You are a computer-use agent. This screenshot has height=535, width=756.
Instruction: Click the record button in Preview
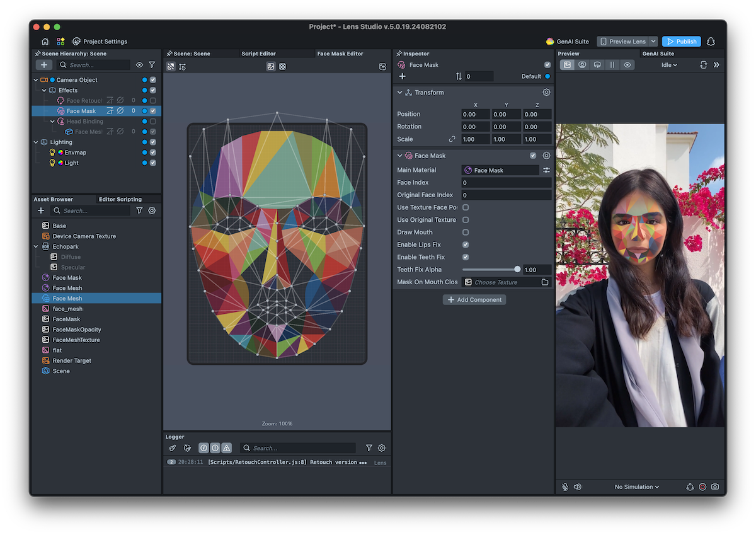702,486
